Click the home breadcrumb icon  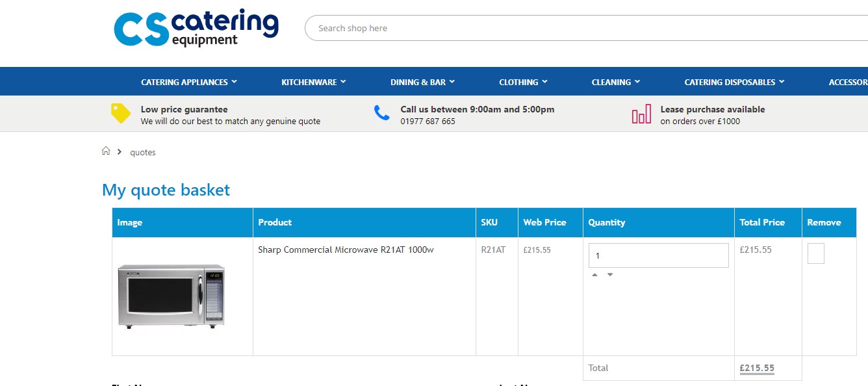click(x=106, y=151)
